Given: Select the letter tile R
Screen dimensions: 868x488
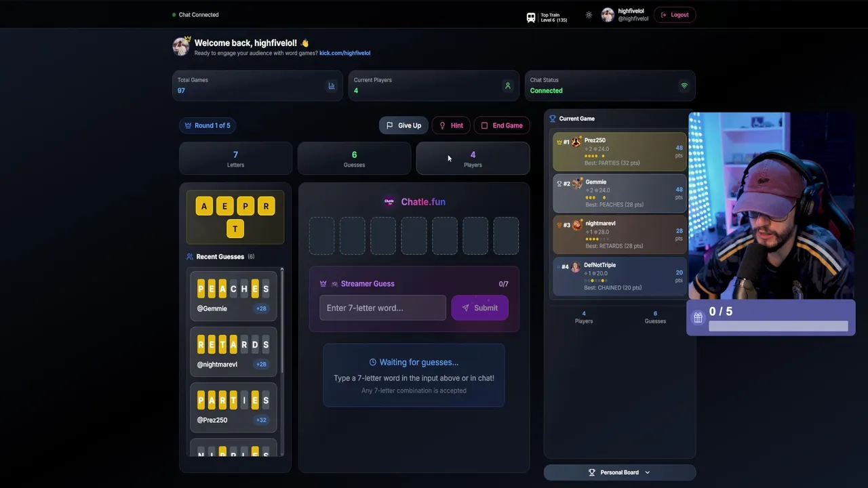Looking at the screenshot, I should tap(266, 206).
